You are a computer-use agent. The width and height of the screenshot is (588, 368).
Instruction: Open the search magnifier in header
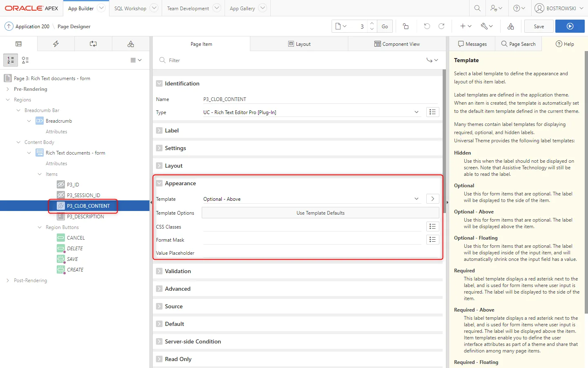click(x=477, y=8)
